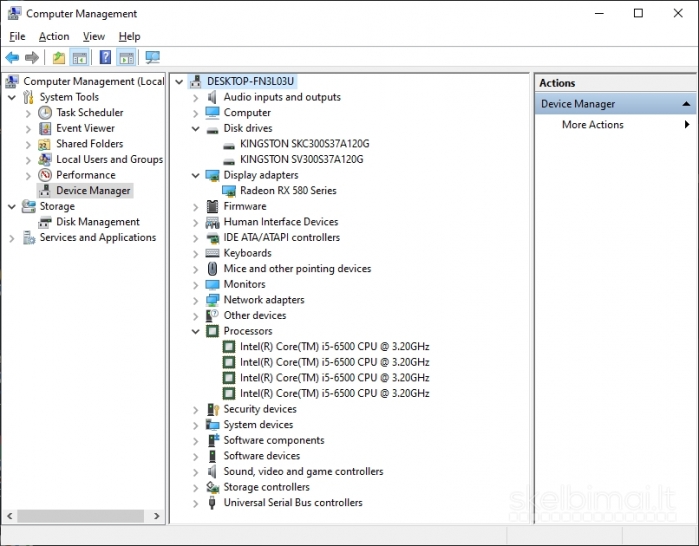Click the Task Scheduler clock icon
Viewport: 699px width, 546px height.
click(x=45, y=113)
